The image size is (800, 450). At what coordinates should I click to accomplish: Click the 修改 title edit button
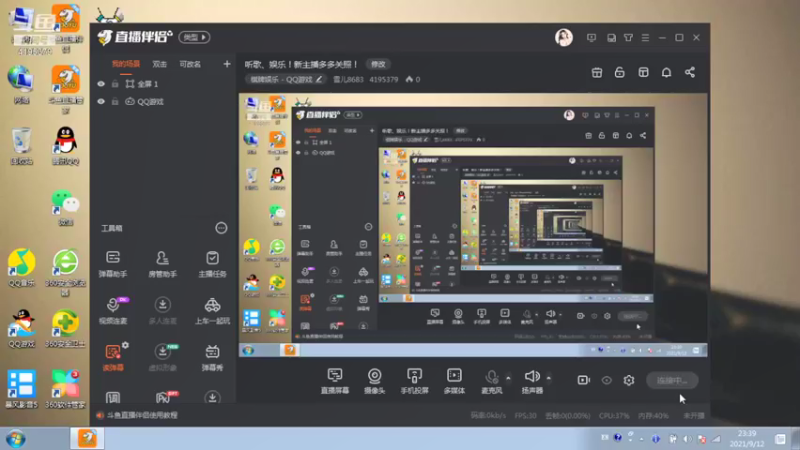coord(378,64)
